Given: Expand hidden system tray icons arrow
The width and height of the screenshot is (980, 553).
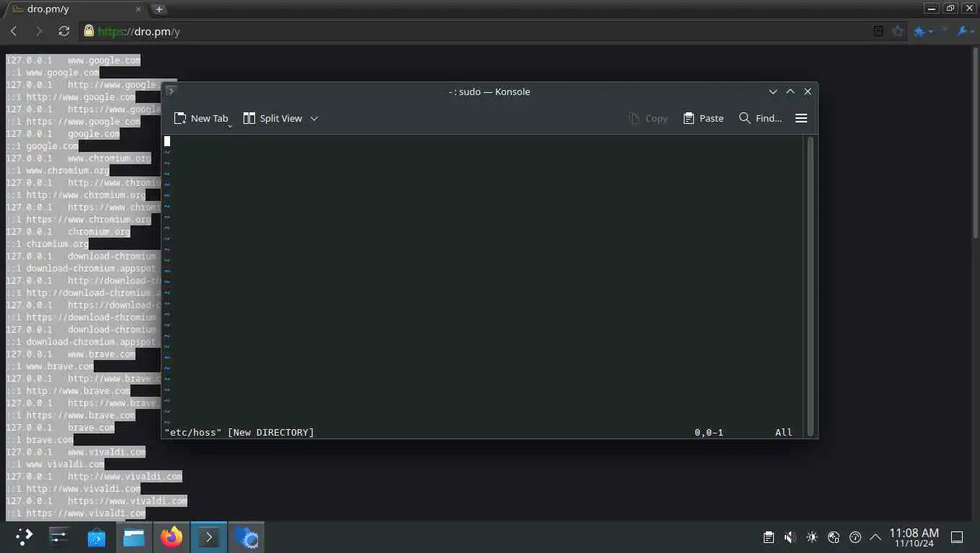Looking at the screenshot, I should click(x=876, y=537).
